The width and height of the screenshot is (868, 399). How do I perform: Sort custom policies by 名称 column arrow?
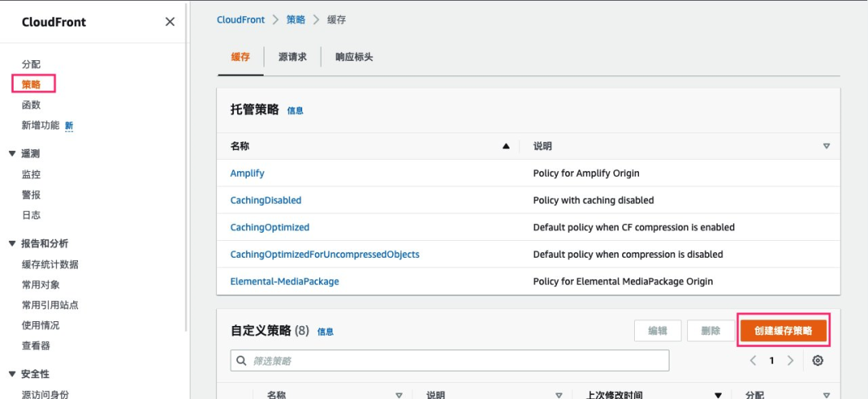(x=399, y=395)
